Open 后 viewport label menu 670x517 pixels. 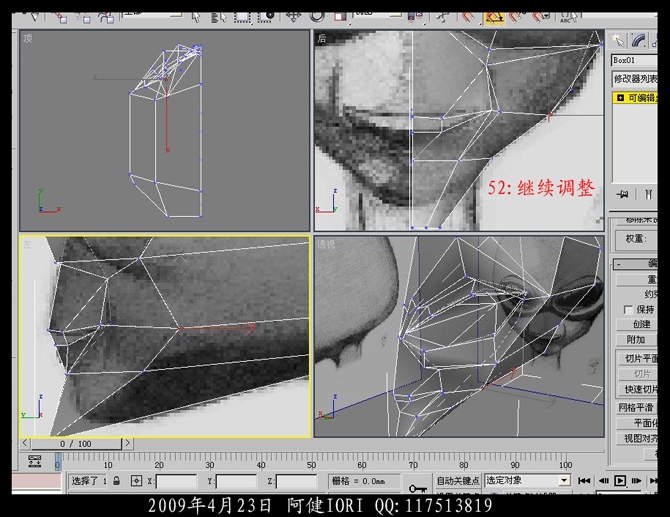tap(322, 38)
